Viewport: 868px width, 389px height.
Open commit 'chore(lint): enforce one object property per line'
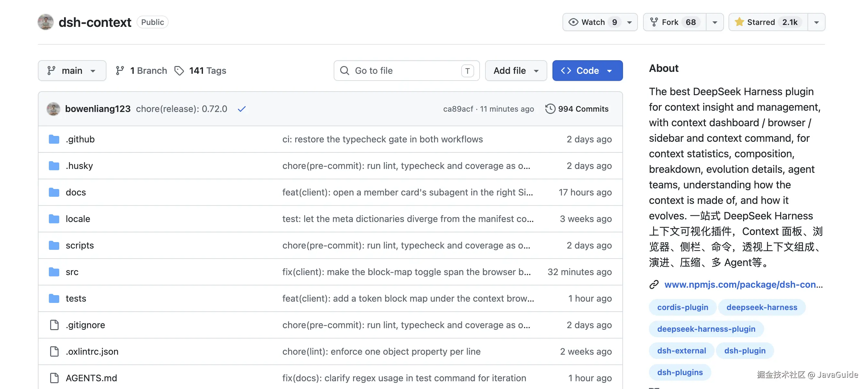pos(382,351)
